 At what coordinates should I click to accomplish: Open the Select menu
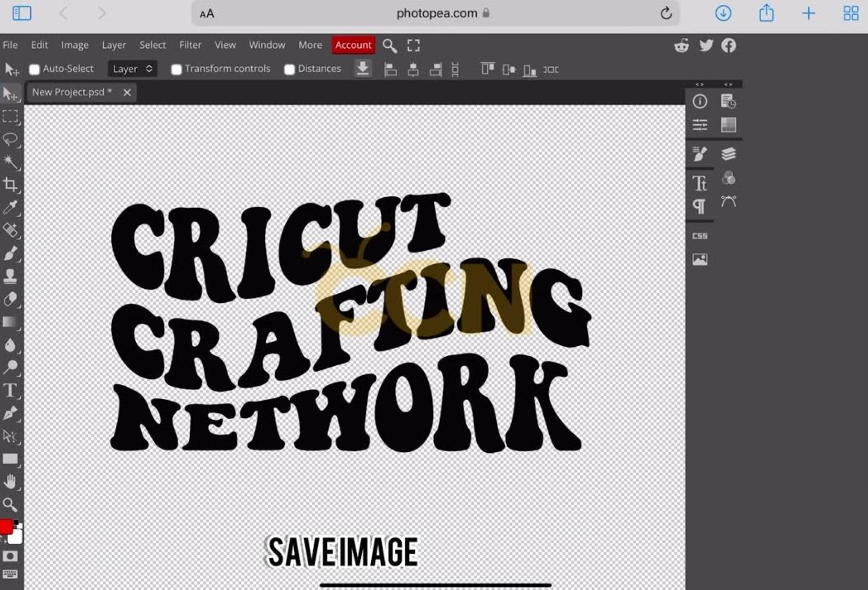point(152,45)
